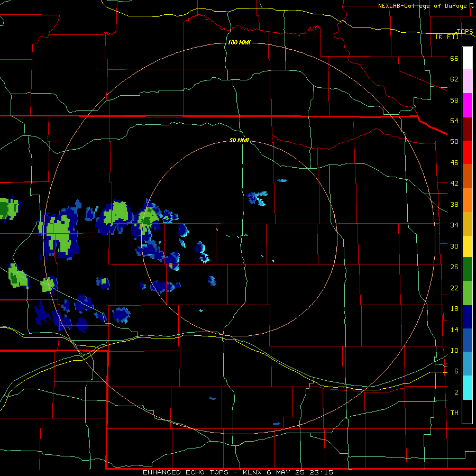
Task: Click the legend value '62'
Action: [x=454, y=79]
